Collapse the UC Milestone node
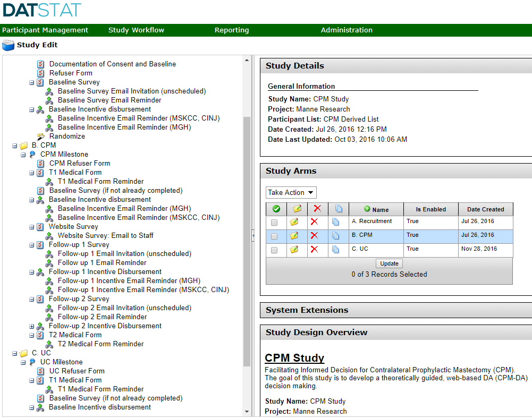Image resolution: width=532 pixels, height=418 pixels. pyautogui.click(x=23, y=362)
